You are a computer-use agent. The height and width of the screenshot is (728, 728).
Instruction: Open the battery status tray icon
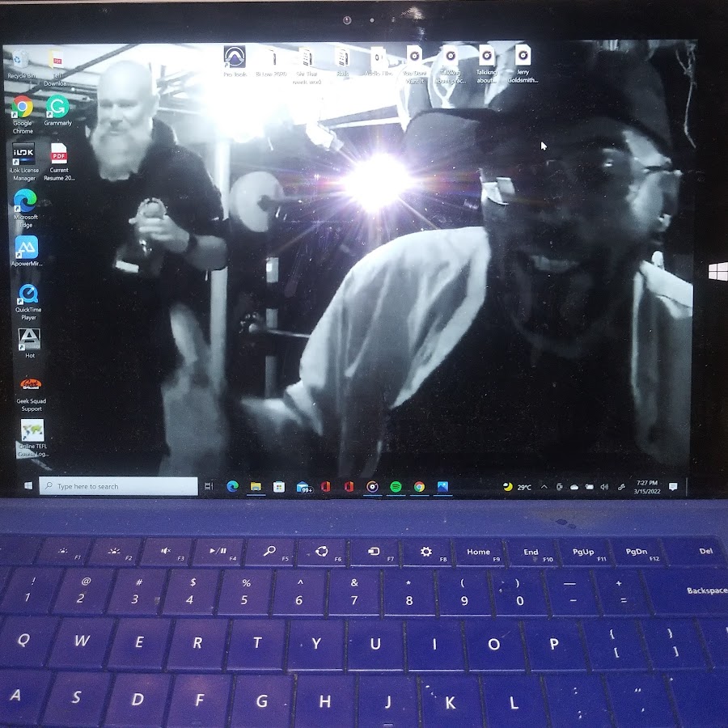pyautogui.click(x=589, y=487)
